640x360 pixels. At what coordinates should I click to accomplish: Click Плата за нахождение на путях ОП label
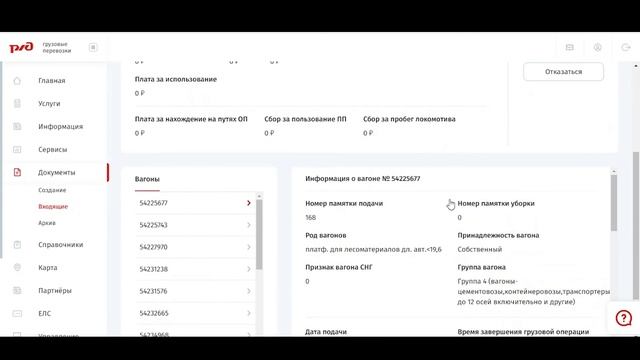tap(191, 119)
